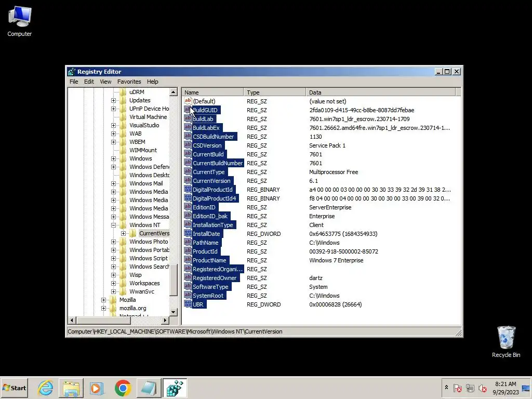532x399 pixels.
Task: Select the Workspaces tree key
Action: pos(144,283)
